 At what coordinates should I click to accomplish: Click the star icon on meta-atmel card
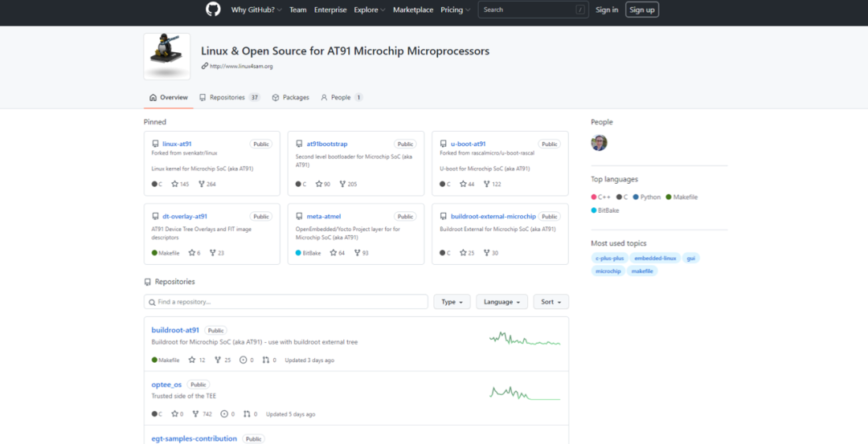[x=332, y=253]
